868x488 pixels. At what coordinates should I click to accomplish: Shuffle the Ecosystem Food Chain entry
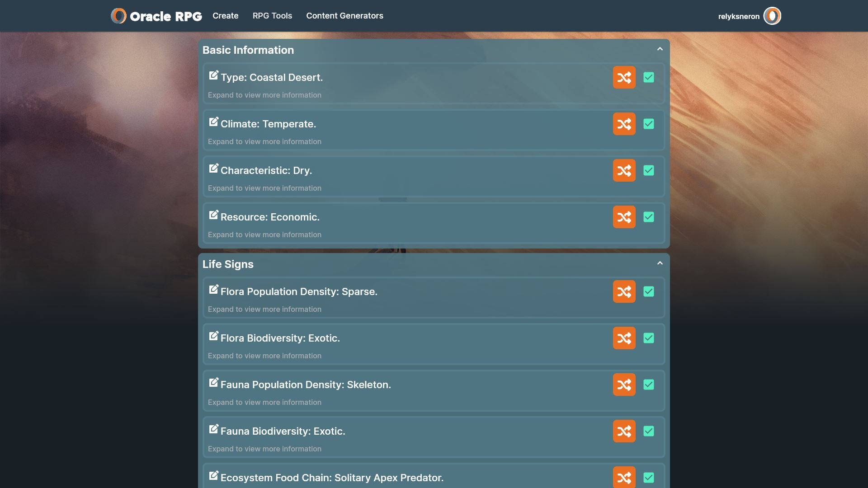pos(624,477)
